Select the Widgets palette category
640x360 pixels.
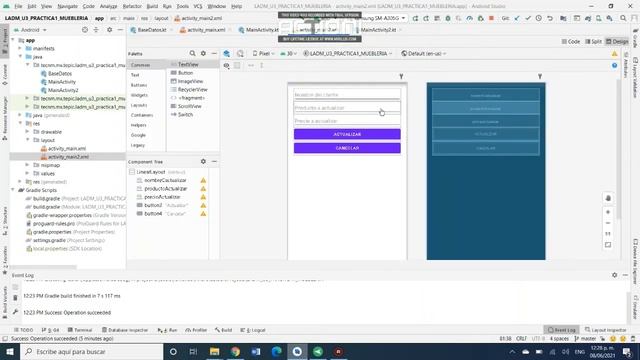(139, 95)
